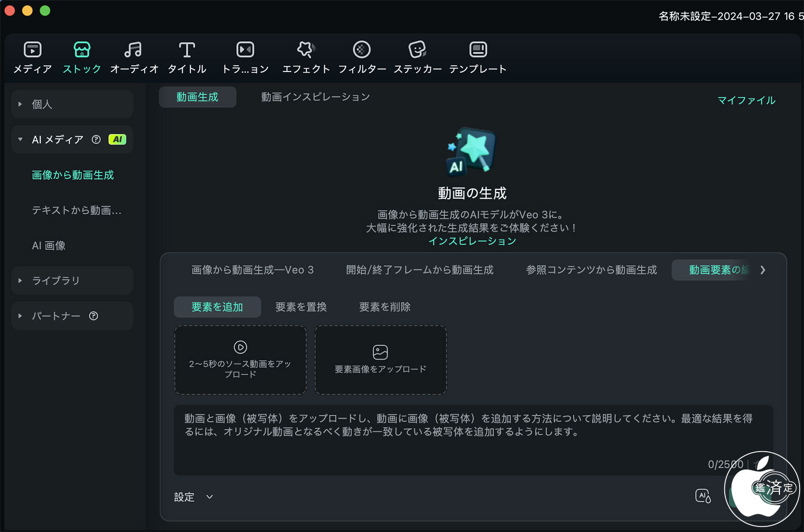The width and height of the screenshot is (804, 532).
Task: Open the ステッカー stickers icon
Action: 417,50
